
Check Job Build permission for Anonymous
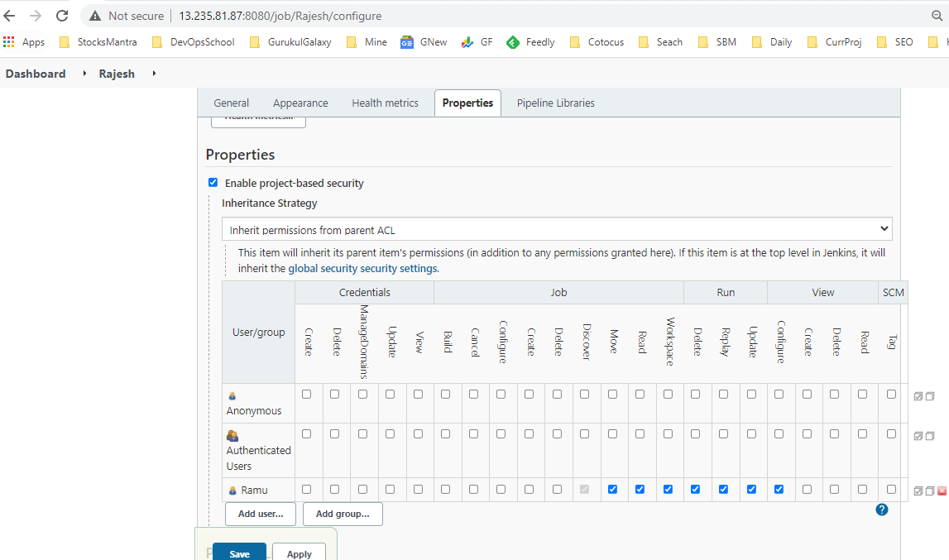[x=446, y=395]
